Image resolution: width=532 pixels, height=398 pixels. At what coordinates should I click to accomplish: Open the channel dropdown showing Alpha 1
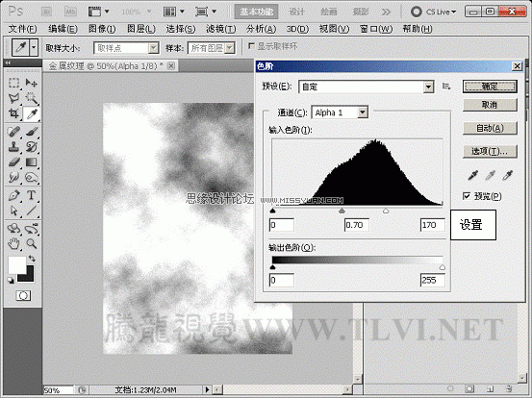[340, 112]
